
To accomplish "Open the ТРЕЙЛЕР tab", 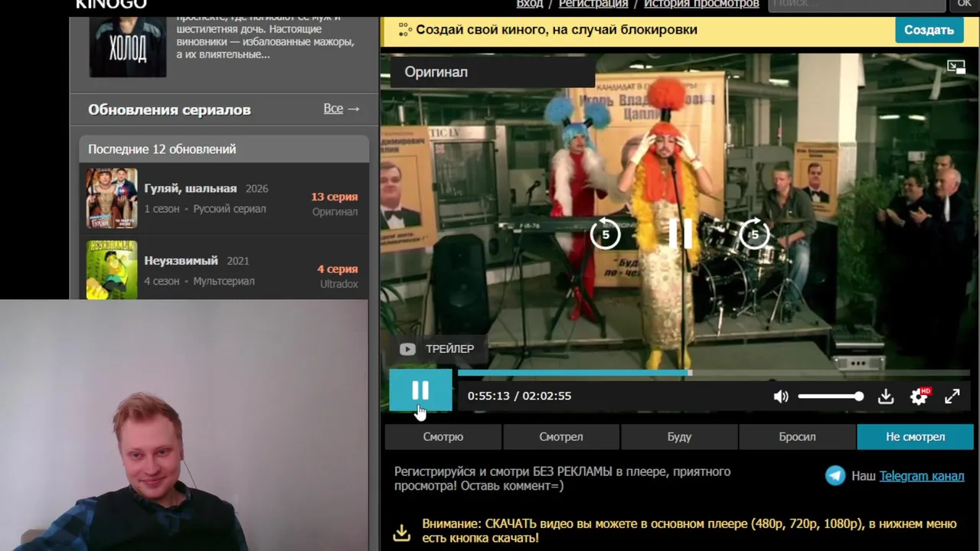I will (437, 349).
